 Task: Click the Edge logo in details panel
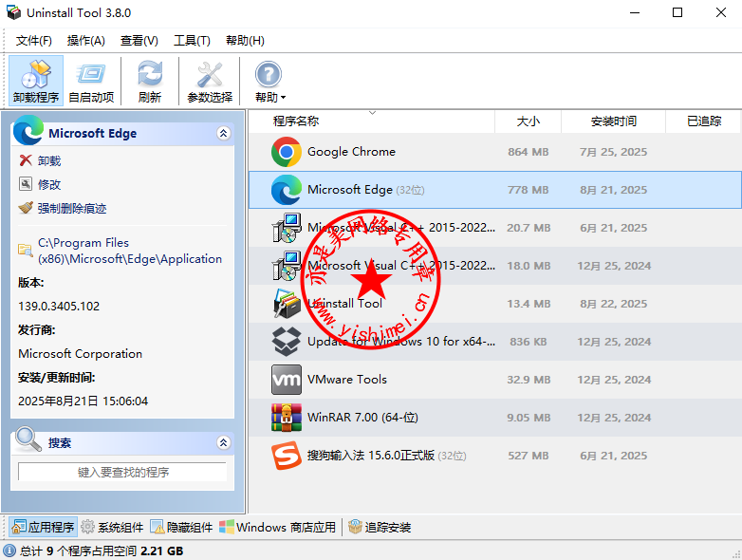pos(28,130)
